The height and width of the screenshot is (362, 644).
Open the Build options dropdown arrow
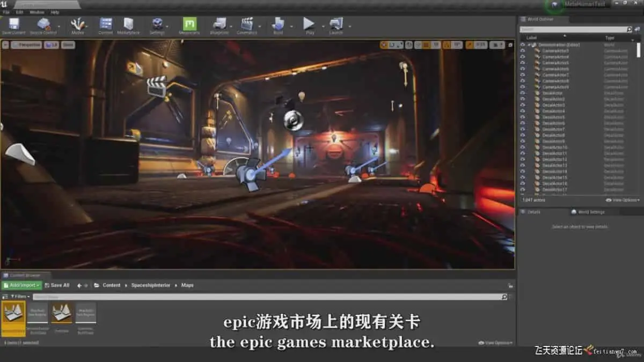pyautogui.click(x=291, y=26)
